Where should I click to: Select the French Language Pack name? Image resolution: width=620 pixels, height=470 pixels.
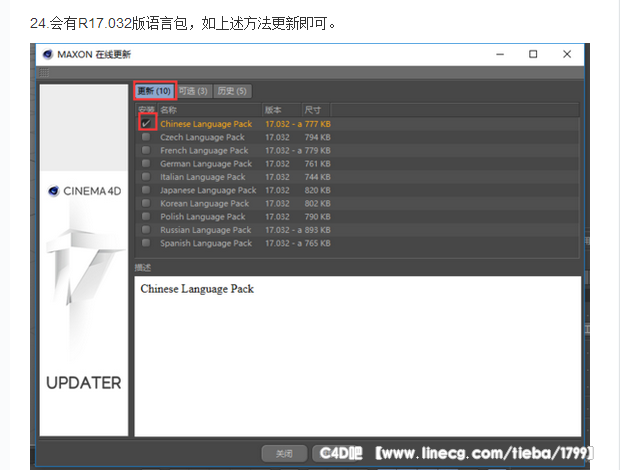tap(204, 151)
